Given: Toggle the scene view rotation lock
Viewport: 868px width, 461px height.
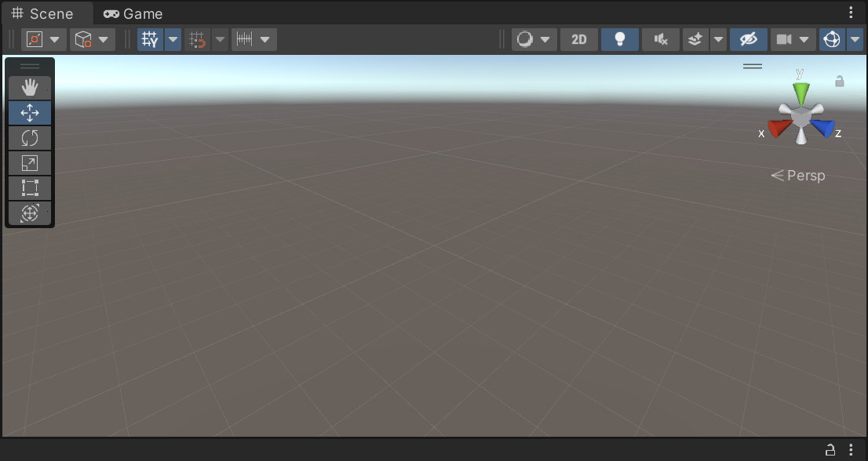Looking at the screenshot, I should (x=840, y=82).
